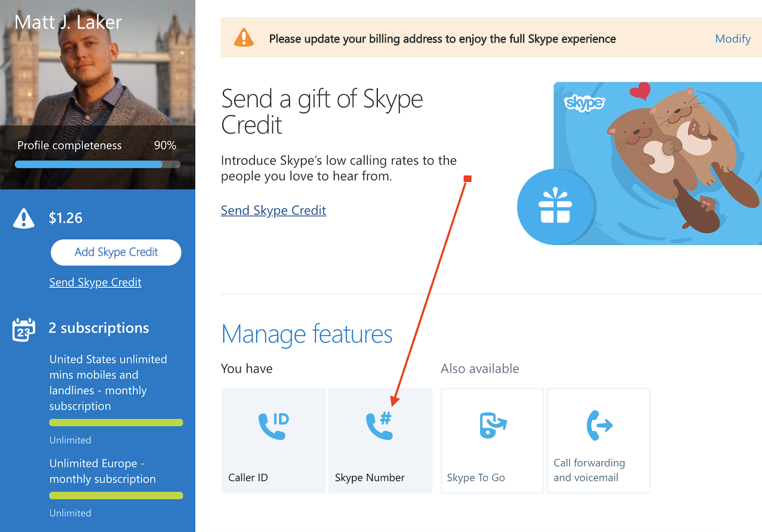
Task: Click the $1.26 credit balance
Action: coord(66,218)
